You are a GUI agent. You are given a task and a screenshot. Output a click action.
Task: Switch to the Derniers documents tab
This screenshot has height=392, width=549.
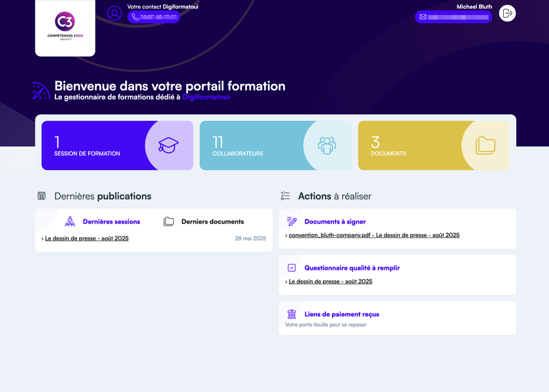point(204,221)
